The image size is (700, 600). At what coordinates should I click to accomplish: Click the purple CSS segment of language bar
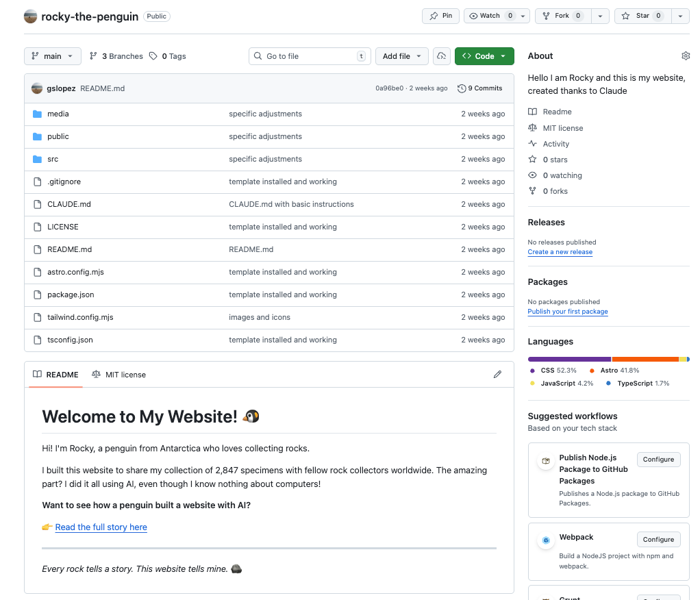pos(569,360)
